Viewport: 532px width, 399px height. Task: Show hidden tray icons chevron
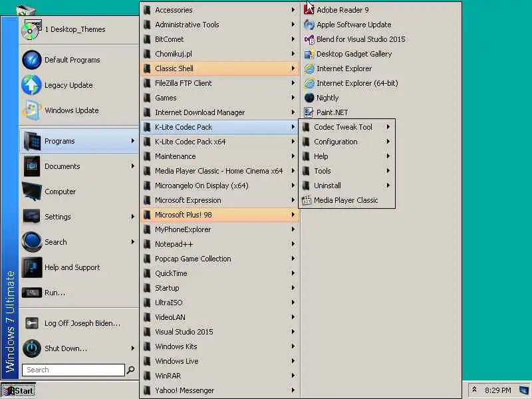click(475, 390)
